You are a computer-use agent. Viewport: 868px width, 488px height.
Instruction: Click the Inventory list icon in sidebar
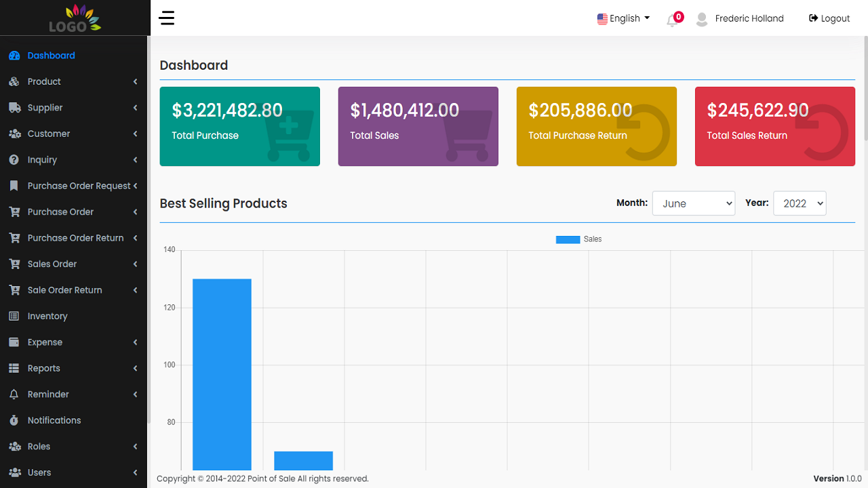pyautogui.click(x=14, y=317)
